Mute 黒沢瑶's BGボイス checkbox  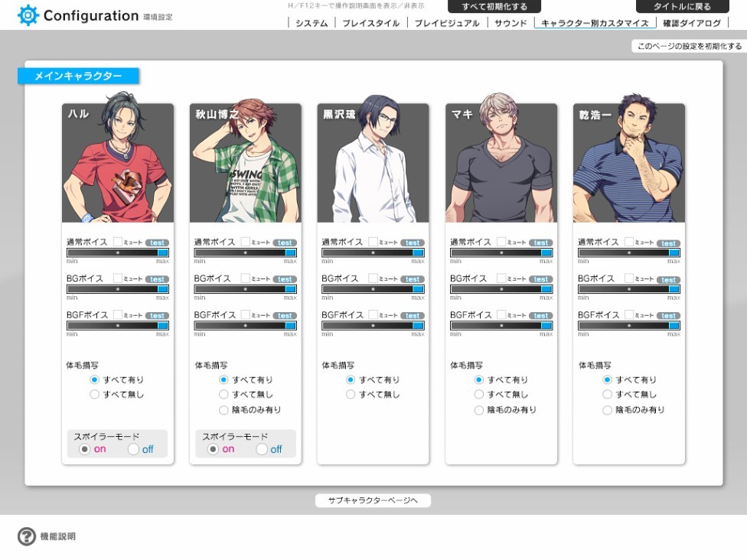373,278
